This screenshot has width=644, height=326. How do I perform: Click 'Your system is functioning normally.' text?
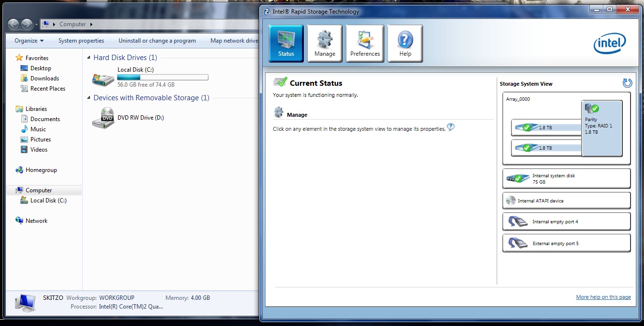tap(315, 95)
